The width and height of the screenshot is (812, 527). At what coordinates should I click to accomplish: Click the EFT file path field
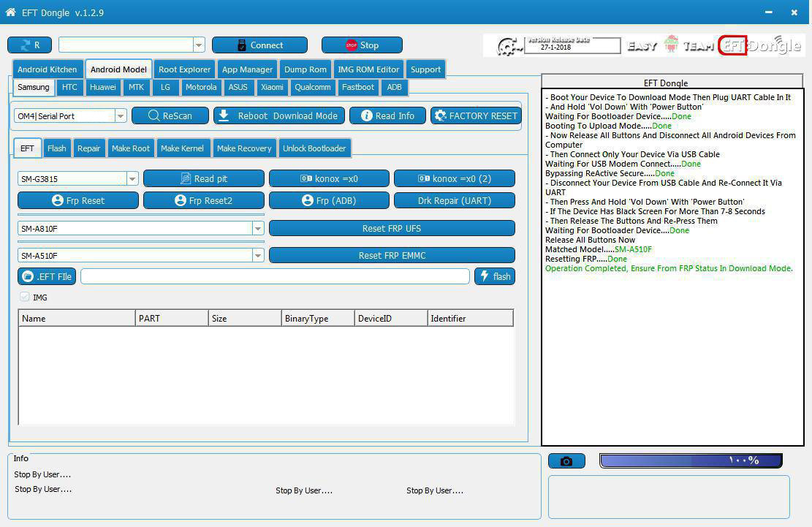pos(275,276)
